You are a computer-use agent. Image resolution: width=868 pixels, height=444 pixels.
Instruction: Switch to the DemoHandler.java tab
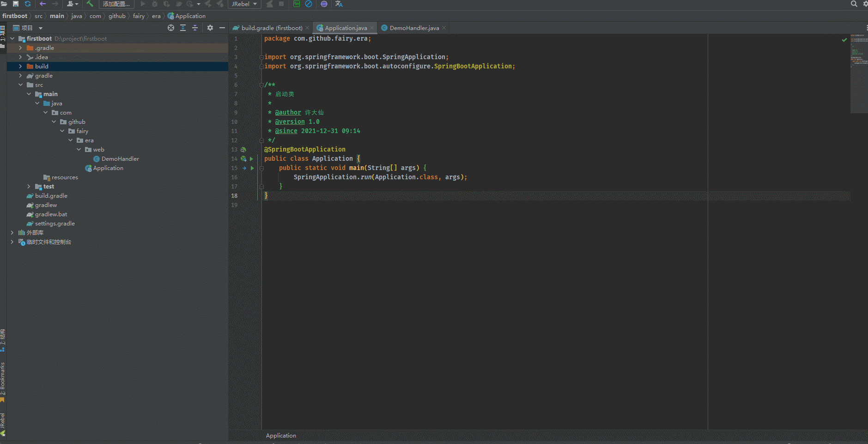point(414,28)
